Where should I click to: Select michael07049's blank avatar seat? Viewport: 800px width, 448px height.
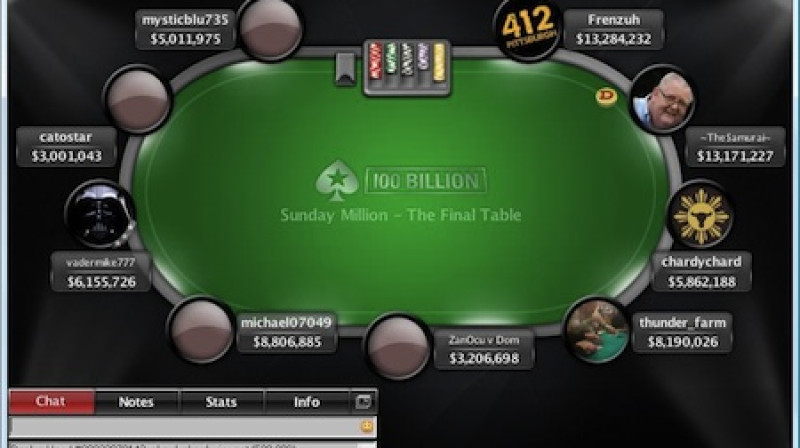click(x=202, y=330)
